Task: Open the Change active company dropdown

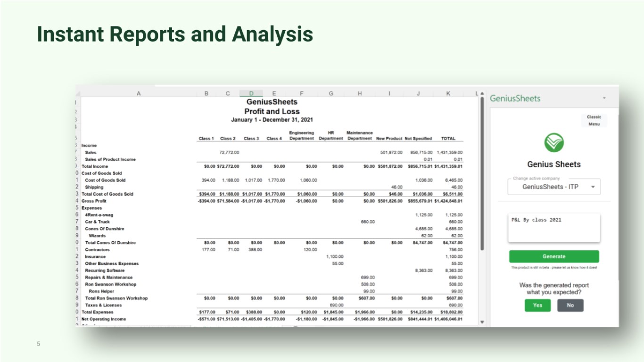Action: click(x=554, y=187)
